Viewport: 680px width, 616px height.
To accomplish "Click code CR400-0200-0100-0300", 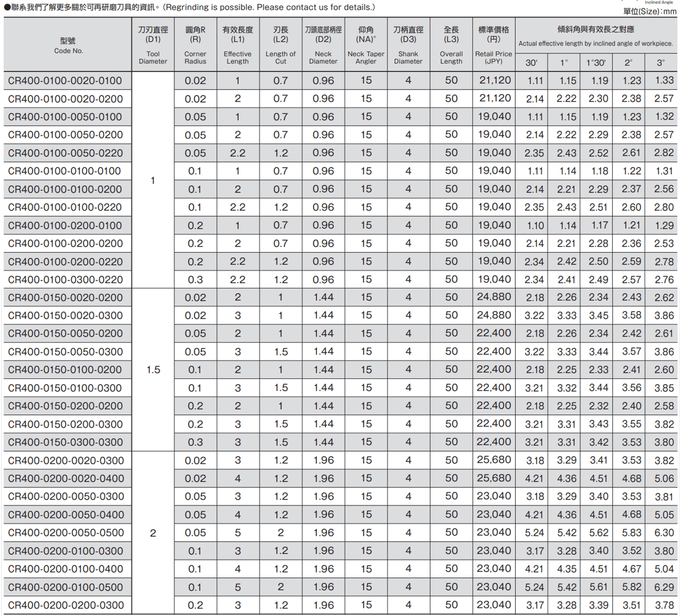I will point(65,551).
